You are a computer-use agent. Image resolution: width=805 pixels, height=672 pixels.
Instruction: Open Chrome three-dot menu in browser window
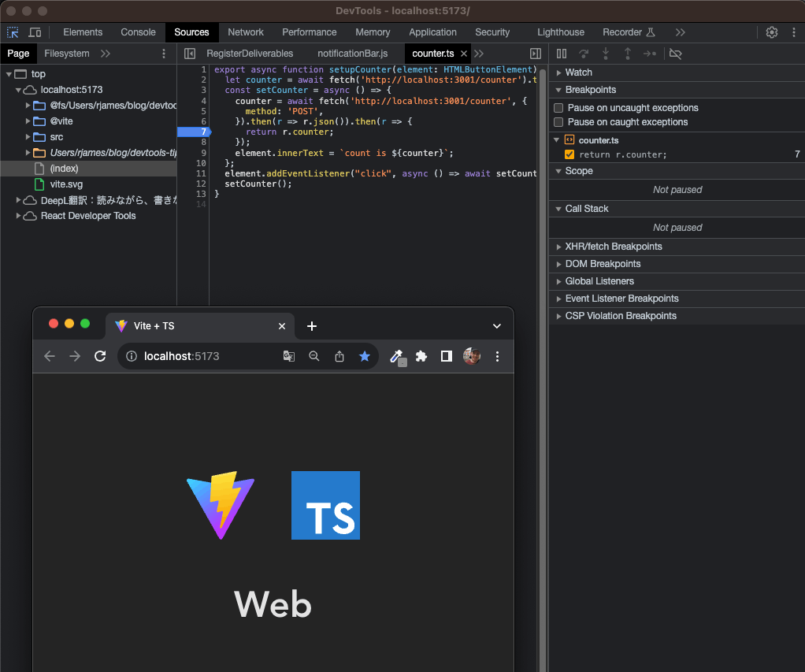[x=497, y=356]
